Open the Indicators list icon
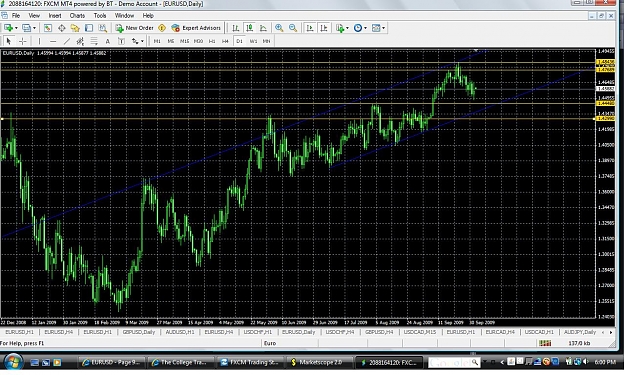 click(x=340, y=28)
